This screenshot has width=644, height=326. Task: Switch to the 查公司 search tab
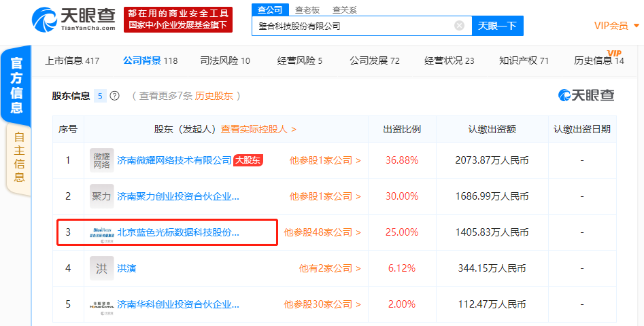click(270, 10)
